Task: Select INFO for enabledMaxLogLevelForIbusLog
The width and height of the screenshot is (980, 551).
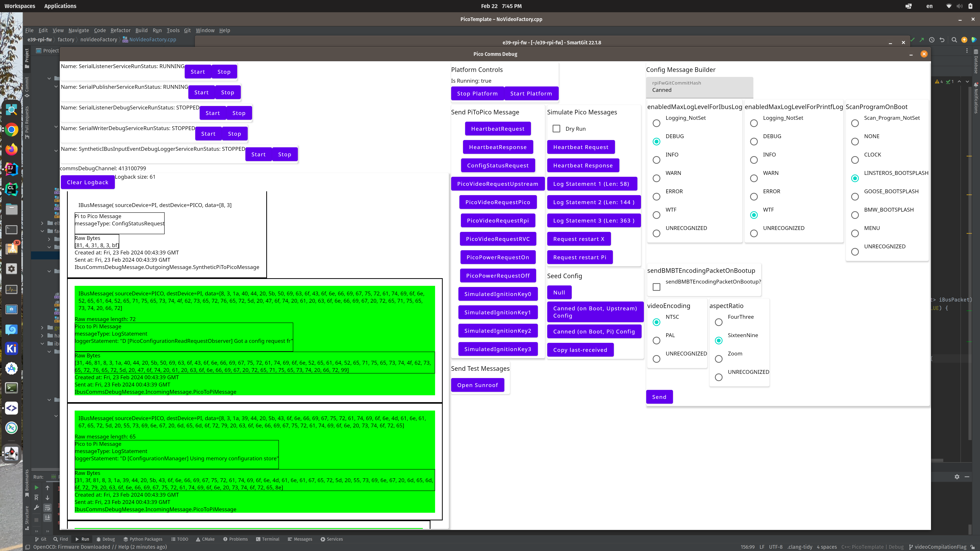Action: coord(656,160)
